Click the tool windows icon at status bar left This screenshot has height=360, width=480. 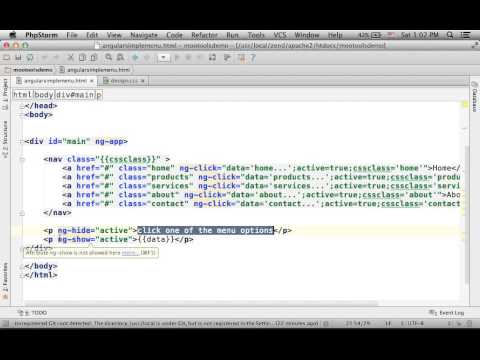click(x=6, y=323)
